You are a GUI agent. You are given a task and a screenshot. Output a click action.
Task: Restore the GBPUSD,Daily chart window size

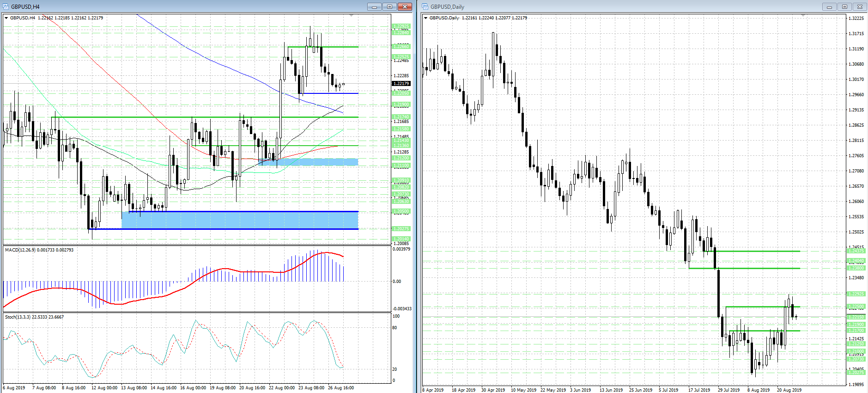tap(844, 6)
